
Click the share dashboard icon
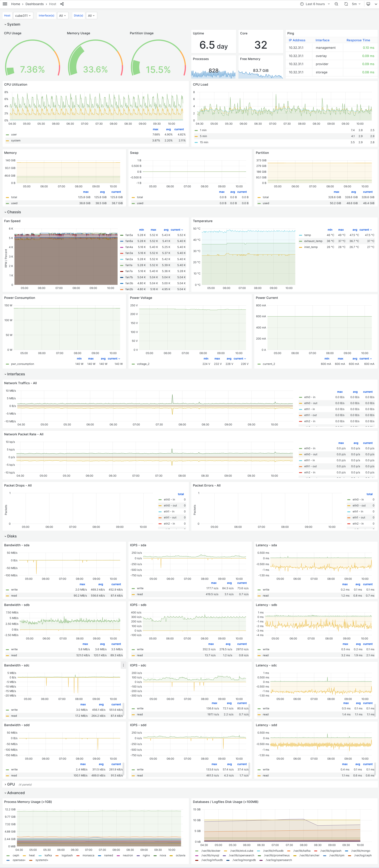point(62,4)
